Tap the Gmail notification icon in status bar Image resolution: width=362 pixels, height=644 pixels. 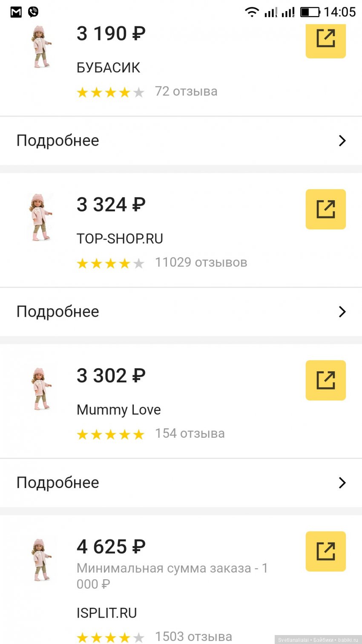16,12
